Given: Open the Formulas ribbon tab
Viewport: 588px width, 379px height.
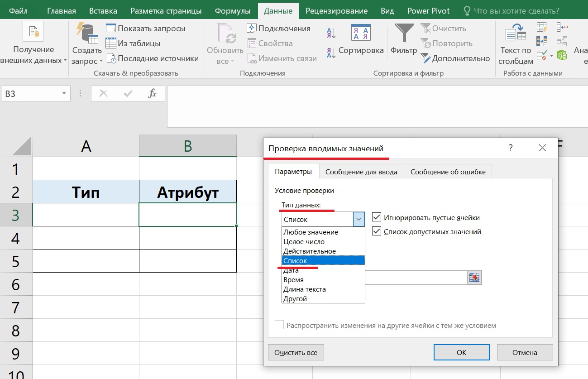Looking at the screenshot, I should click(232, 11).
